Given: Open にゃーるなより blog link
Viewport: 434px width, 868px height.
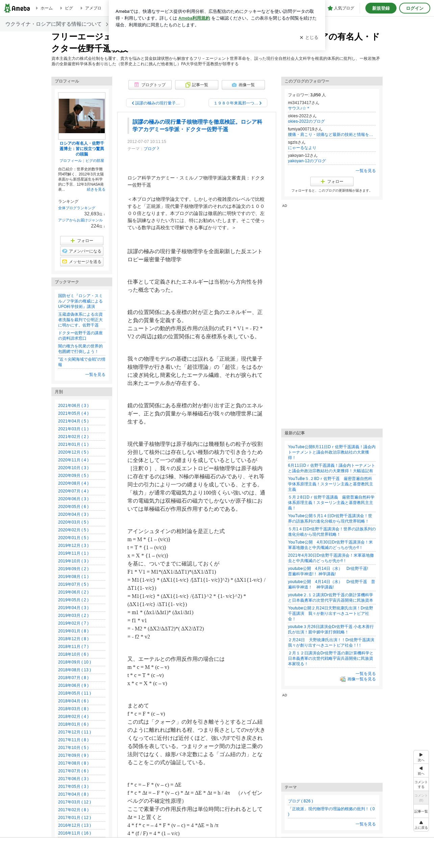Looking at the screenshot, I should click(x=302, y=148).
